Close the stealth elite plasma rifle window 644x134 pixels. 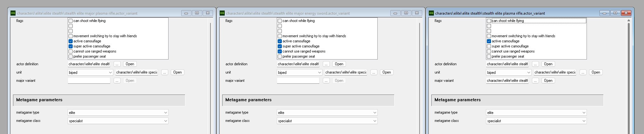click(626, 13)
